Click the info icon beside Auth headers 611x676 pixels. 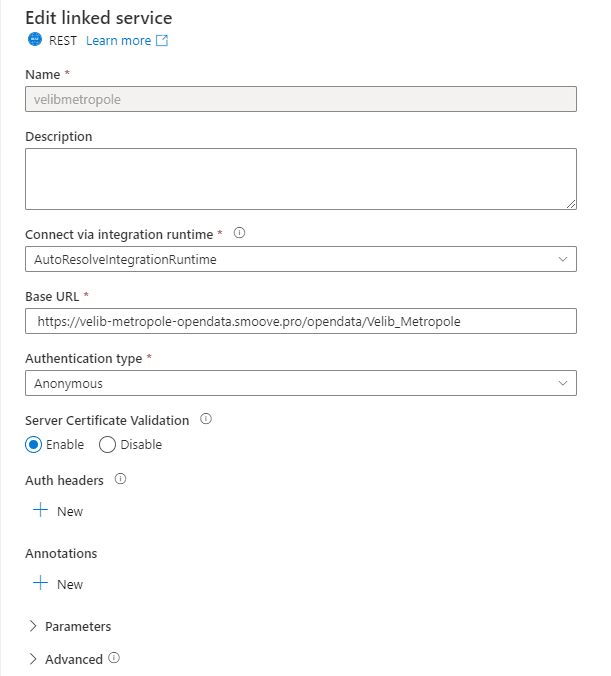(121, 480)
